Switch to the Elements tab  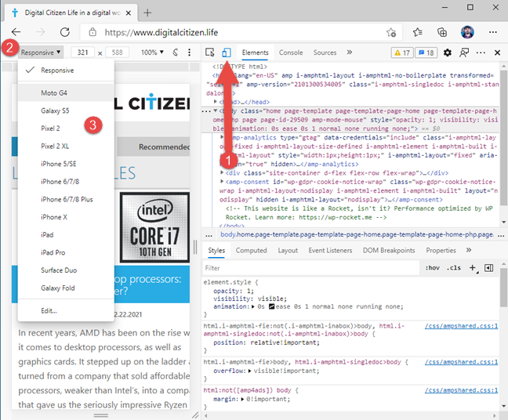pyautogui.click(x=255, y=52)
